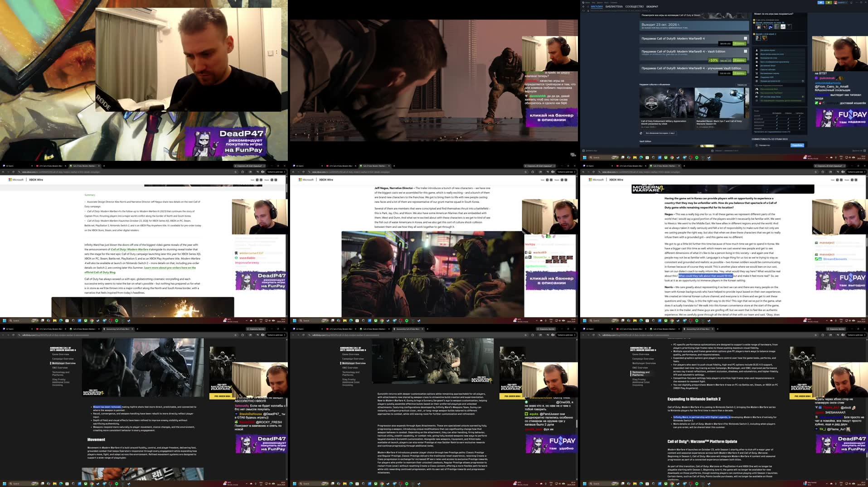This screenshot has width=868, height=487.
Task: Click XBOX Wire link in Jeff Negus panel
Action: click(326, 180)
